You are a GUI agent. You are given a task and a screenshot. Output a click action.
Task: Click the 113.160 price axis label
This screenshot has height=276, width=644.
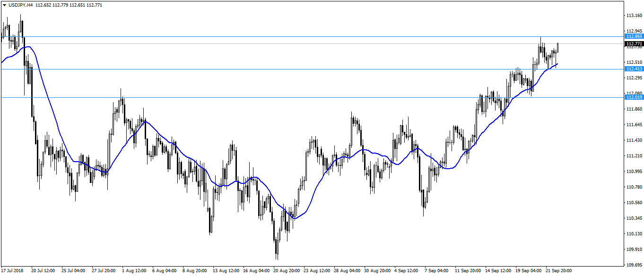coord(634,16)
